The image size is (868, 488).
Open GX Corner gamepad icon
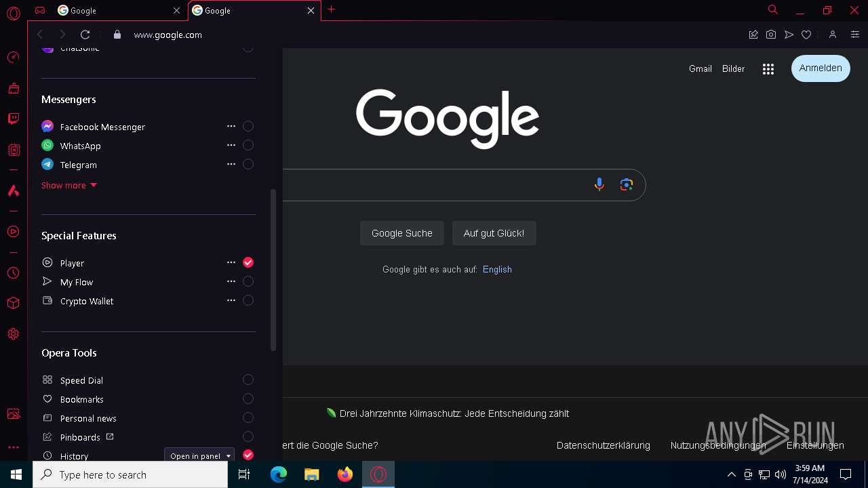pos(41,10)
